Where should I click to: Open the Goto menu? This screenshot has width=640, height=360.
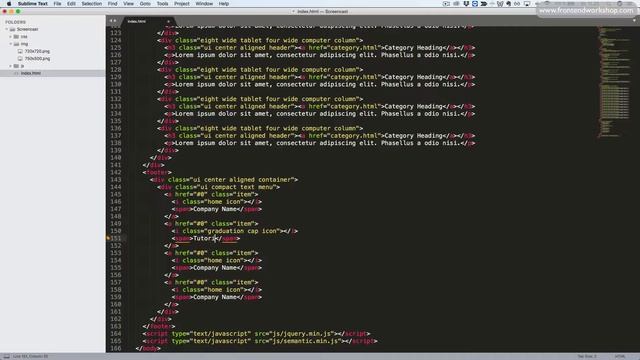[145, 4]
